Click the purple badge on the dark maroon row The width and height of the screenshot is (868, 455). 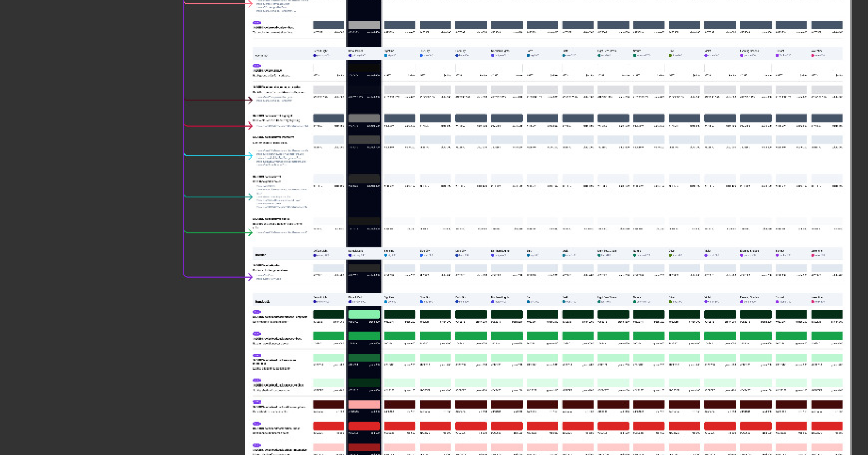tap(256, 402)
